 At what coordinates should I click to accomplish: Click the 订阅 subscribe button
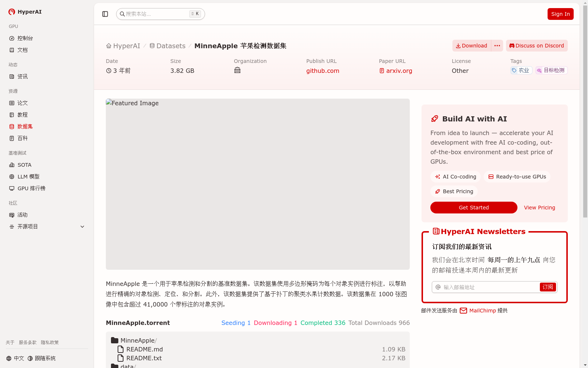pos(548,287)
